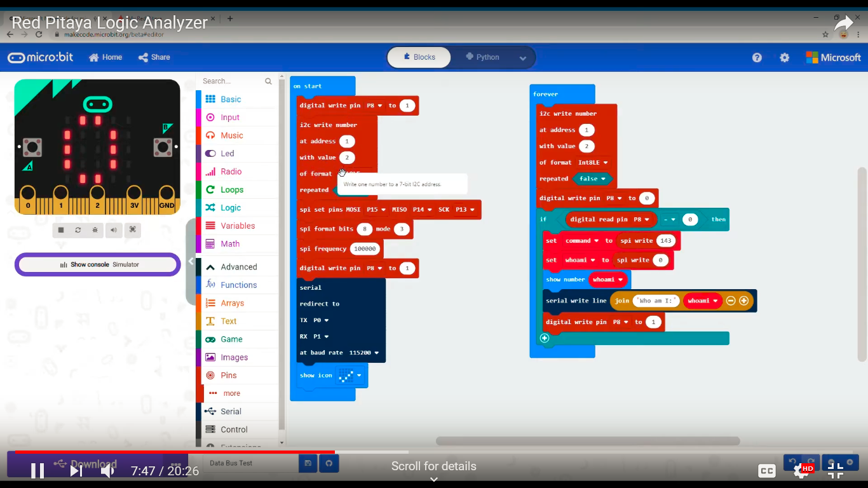Viewport: 868px width, 488px height.
Task: Open the 'repeated false' dropdown
Action: pyautogui.click(x=592, y=179)
